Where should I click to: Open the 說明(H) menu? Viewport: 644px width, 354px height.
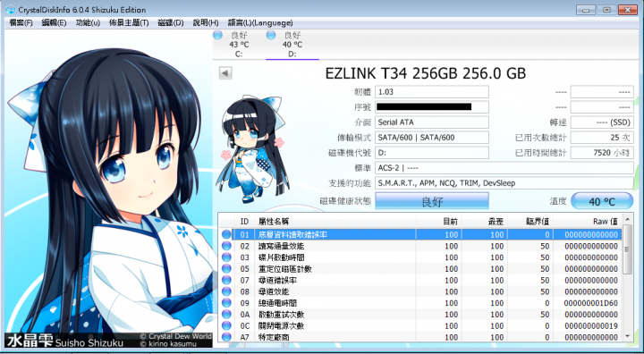point(206,23)
